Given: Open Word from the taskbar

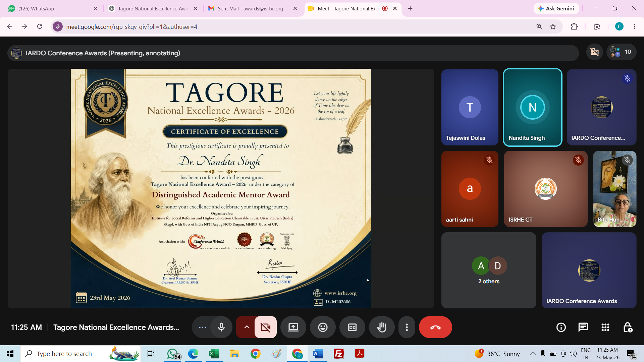Looking at the screenshot, I should (x=318, y=354).
